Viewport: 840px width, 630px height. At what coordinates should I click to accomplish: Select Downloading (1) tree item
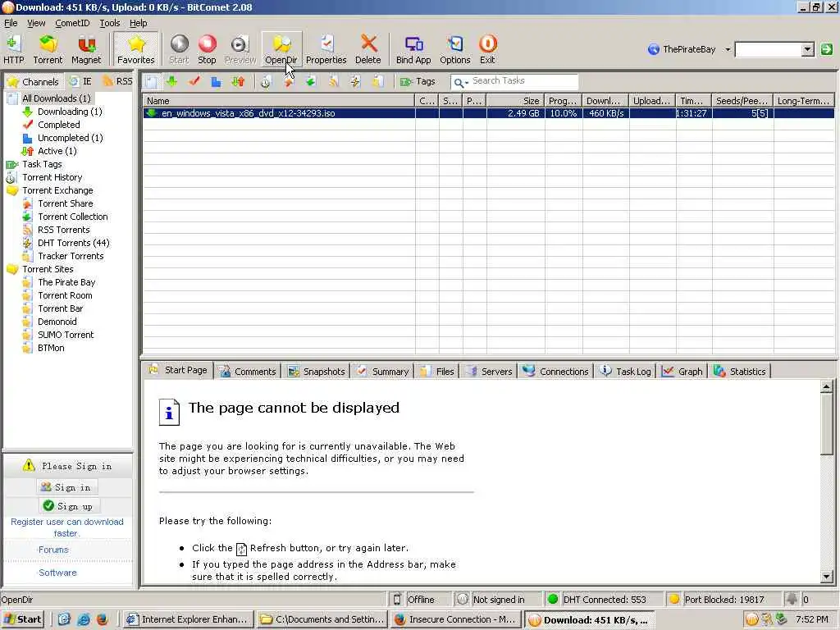click(x=70, y=112)
